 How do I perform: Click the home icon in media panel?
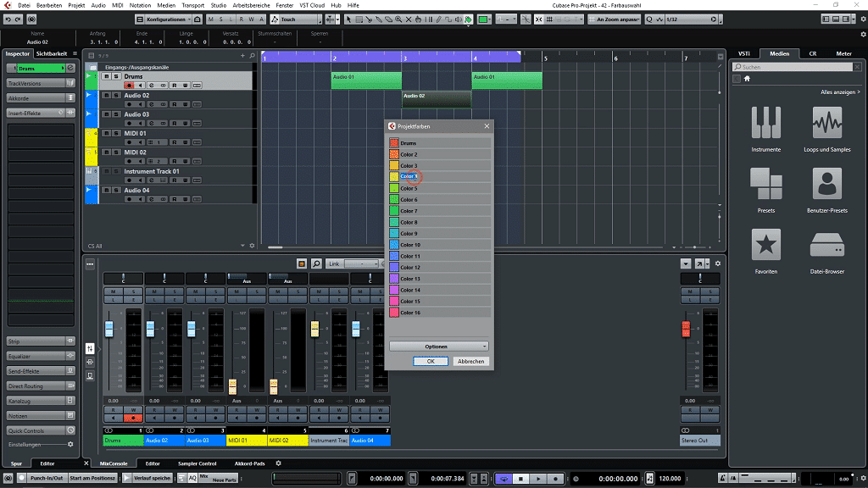(x=747, y=79)
